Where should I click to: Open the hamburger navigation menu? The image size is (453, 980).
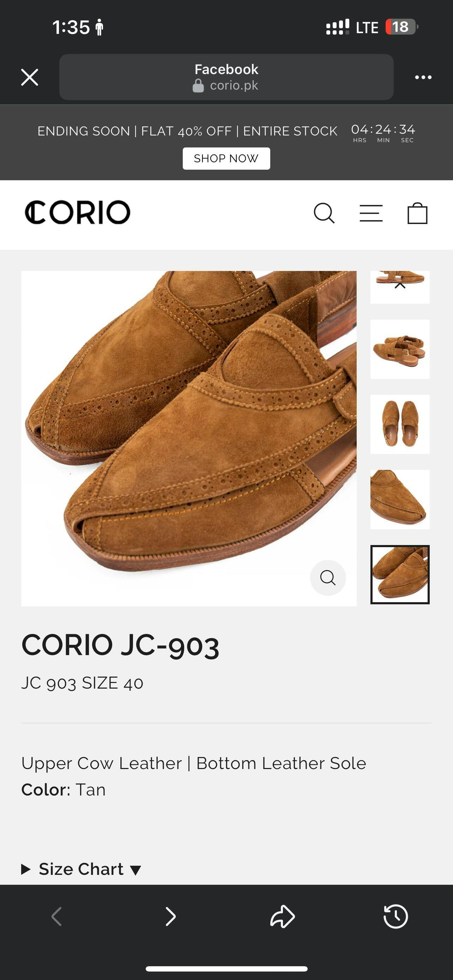[x=371, y=213]
